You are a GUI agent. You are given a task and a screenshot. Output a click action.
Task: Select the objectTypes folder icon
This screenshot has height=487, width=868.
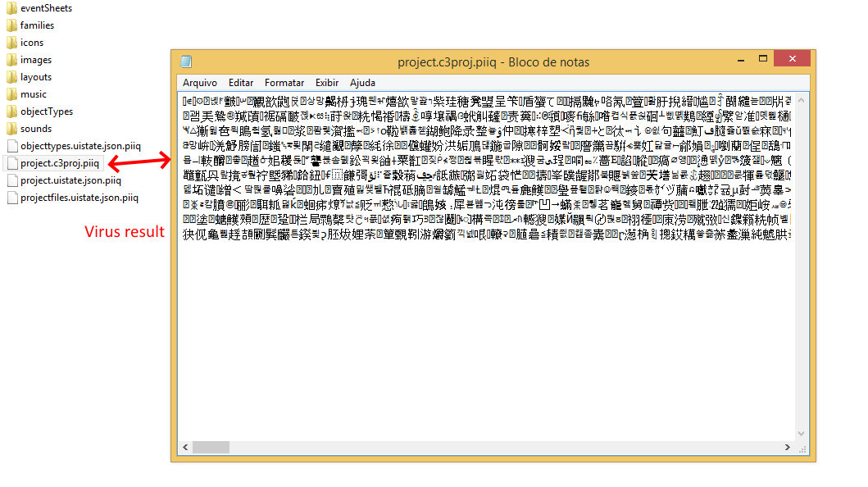[11, 112]
